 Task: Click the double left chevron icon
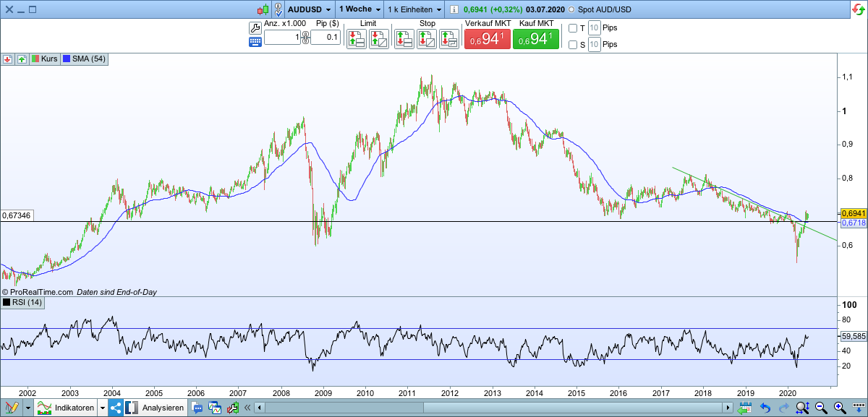[248, 408]
